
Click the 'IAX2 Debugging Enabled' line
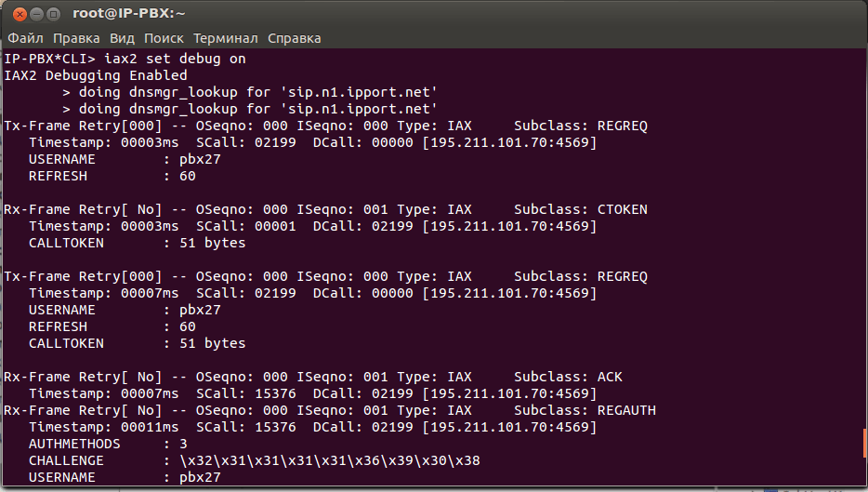pos(96,75)
